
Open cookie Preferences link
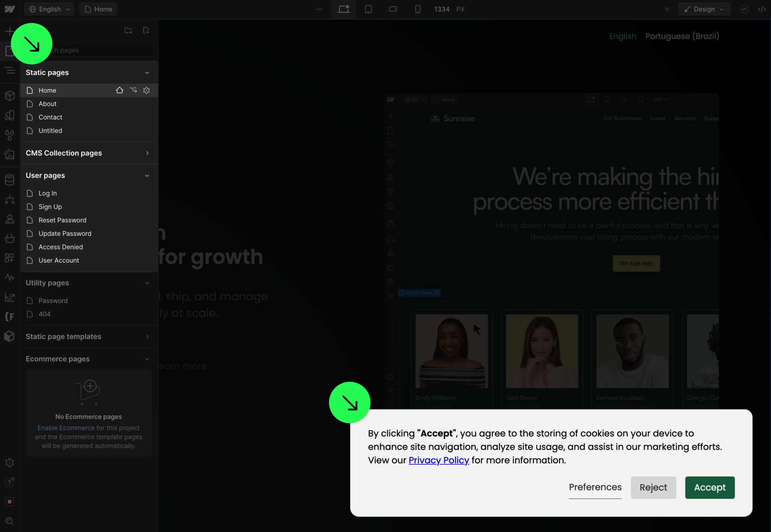point(595,487)
